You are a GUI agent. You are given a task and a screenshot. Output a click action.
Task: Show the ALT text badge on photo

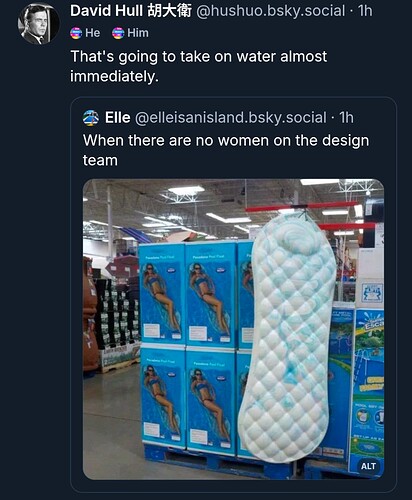tap(368, 466)
